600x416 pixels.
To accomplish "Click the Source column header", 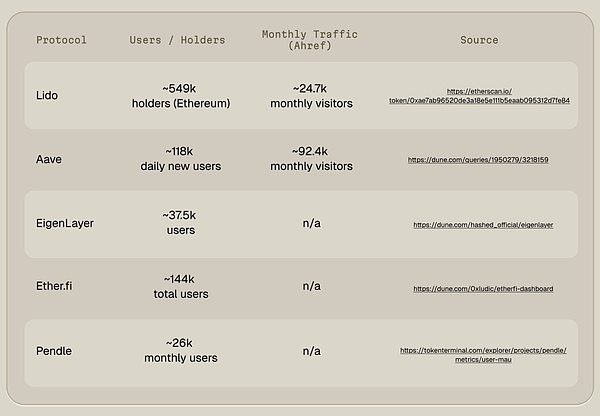I will pyautogui.click(x=479, y=40).
